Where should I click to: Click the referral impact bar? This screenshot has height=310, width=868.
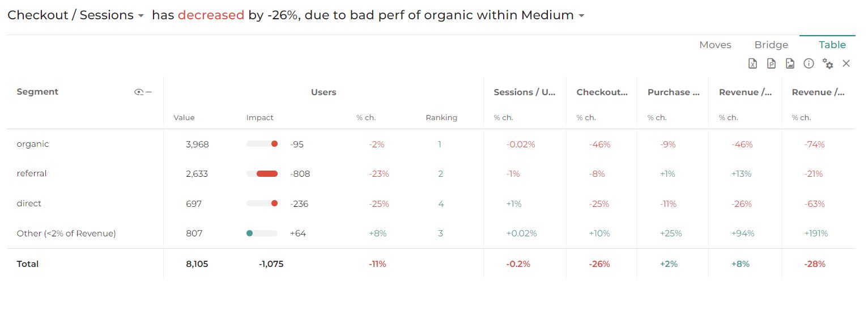tap(267, 174)
